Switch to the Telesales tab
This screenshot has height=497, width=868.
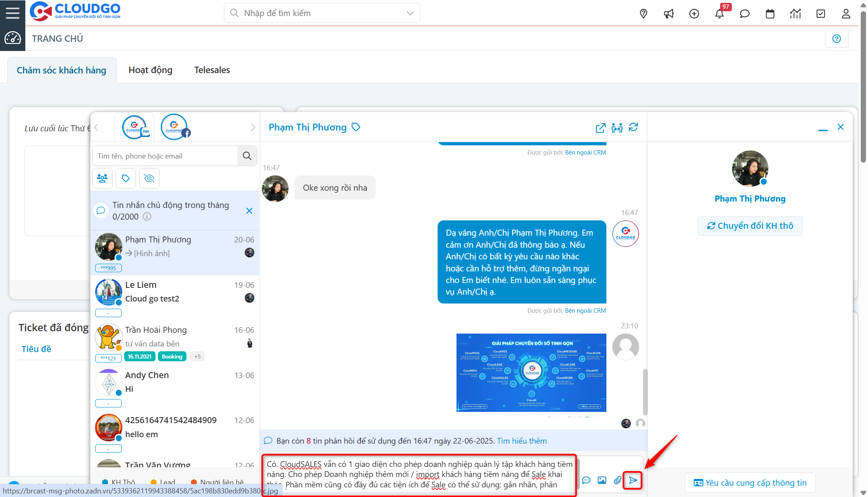[x=212, y=69]
